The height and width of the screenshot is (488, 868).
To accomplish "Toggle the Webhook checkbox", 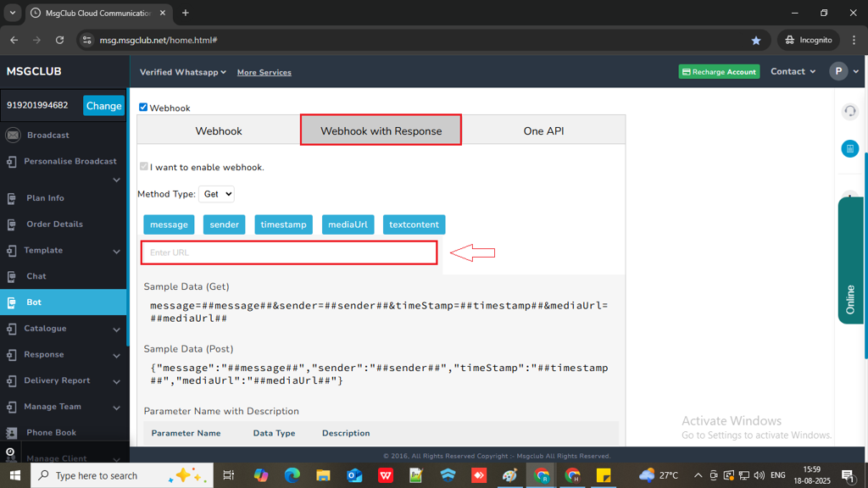I will (x=143, y=108).
